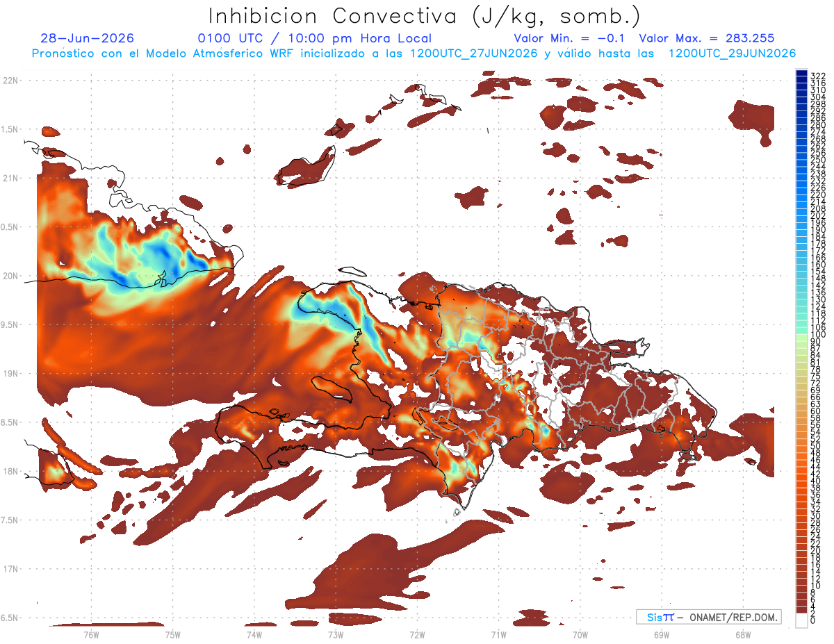Click the '75W' longitude label
Screen dimensions: 834x644
coord(173,634)
